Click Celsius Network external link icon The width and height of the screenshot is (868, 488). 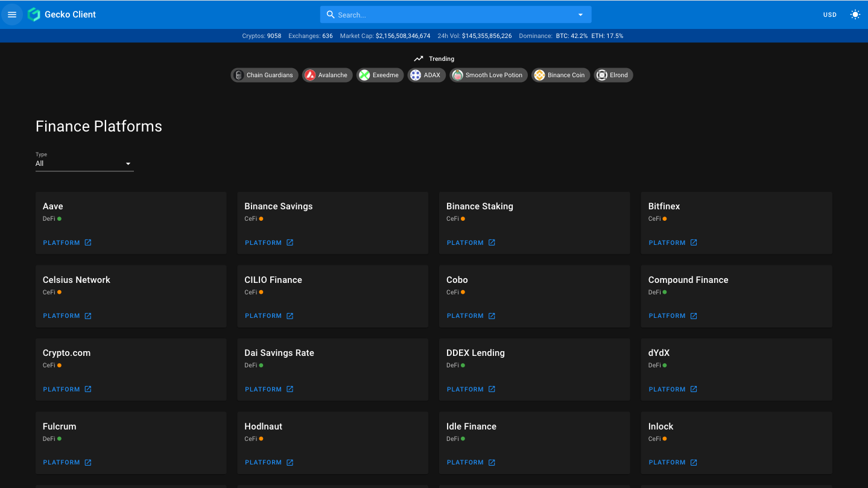click(x=88, y=316)
